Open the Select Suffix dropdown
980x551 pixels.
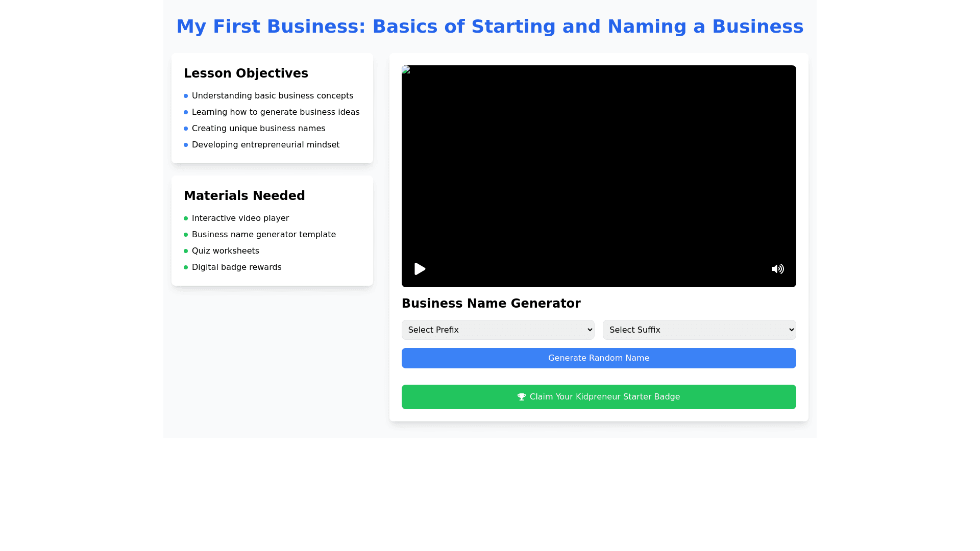pyautogui.click(x=699, y=330)
